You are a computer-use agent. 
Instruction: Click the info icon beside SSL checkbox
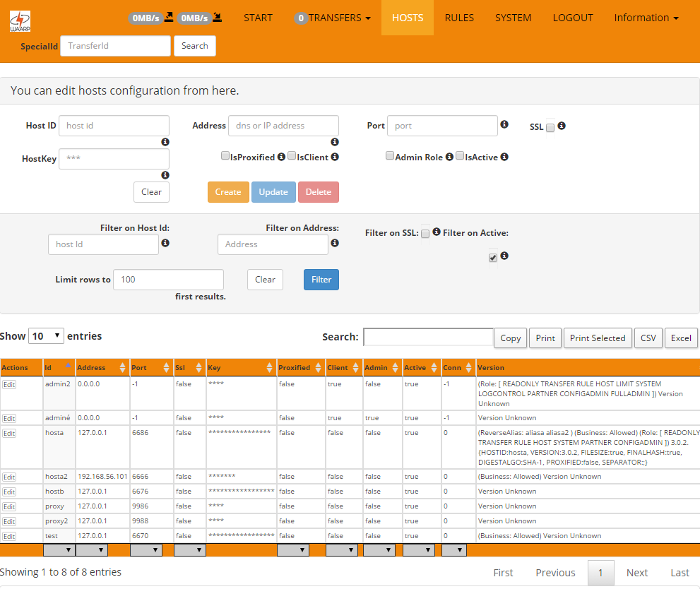(x=562, y=126)
